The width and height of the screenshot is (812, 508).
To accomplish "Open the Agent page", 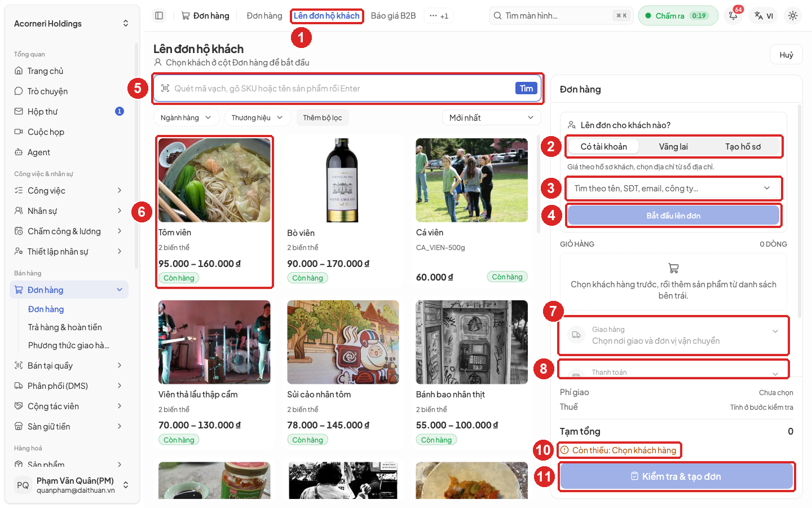I will click(69, 152).
